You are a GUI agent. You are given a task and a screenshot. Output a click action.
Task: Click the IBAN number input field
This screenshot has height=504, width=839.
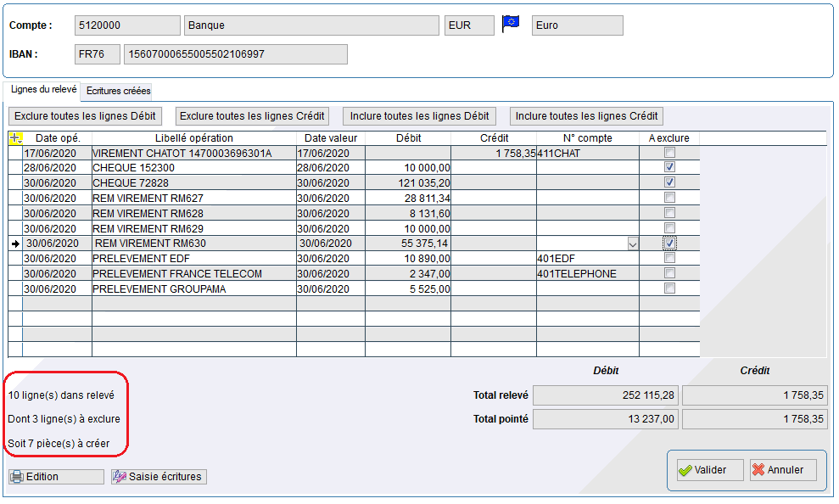[x=236, y=54]
